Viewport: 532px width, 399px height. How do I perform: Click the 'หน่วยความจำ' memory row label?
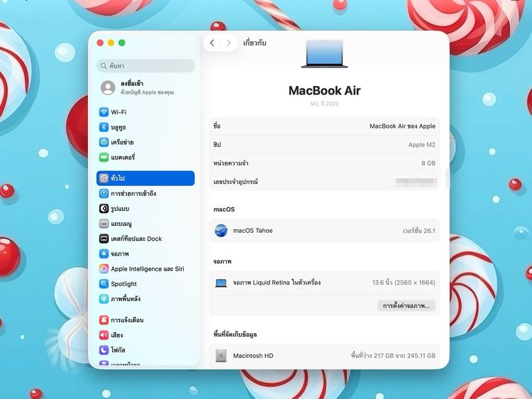tap(231, 163)
